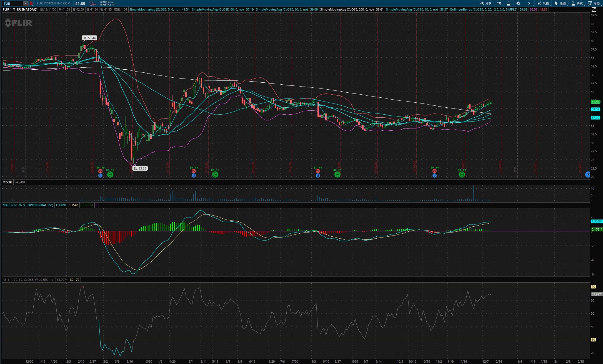Select the SimpleMovingAvg (CLOSE, 200) study label
This screenshot has width=603, height=364.
347,9
